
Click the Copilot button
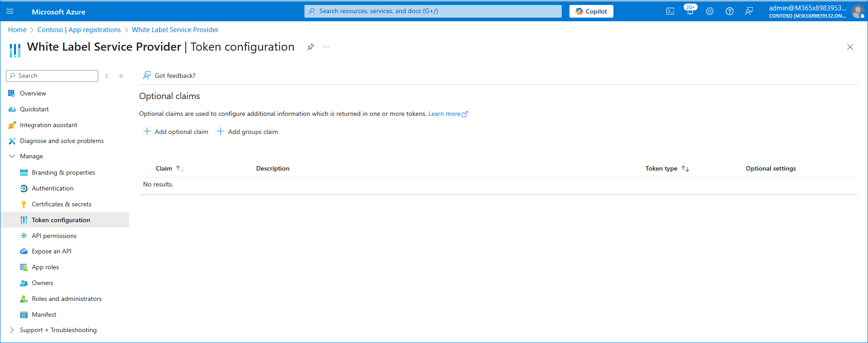tap(591, 11)
